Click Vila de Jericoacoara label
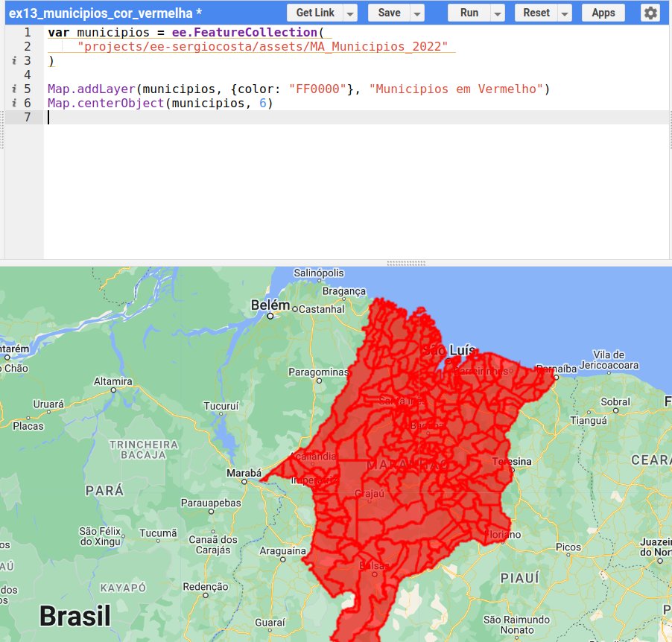The width and height of the screenshot is (672, 642). pos(609,360)
